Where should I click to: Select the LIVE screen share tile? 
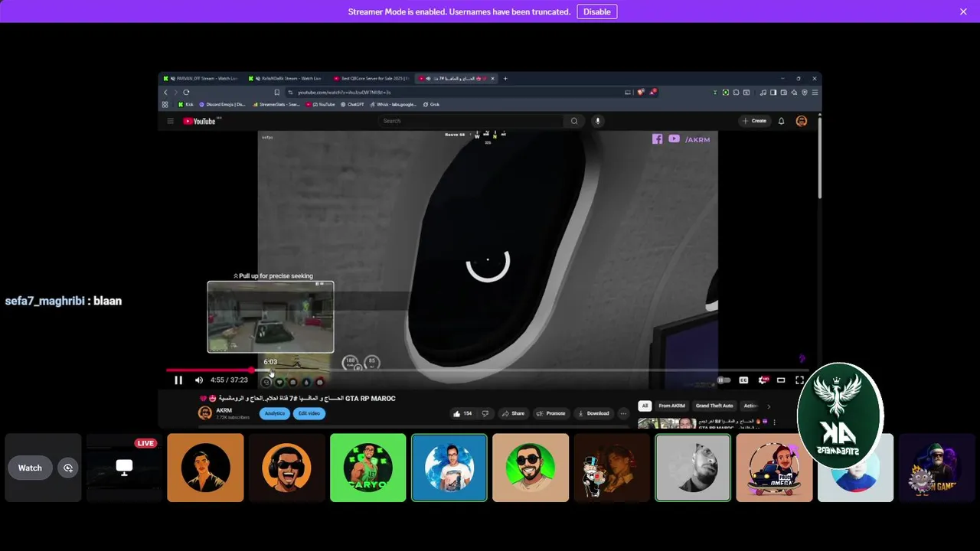point(124,468)
